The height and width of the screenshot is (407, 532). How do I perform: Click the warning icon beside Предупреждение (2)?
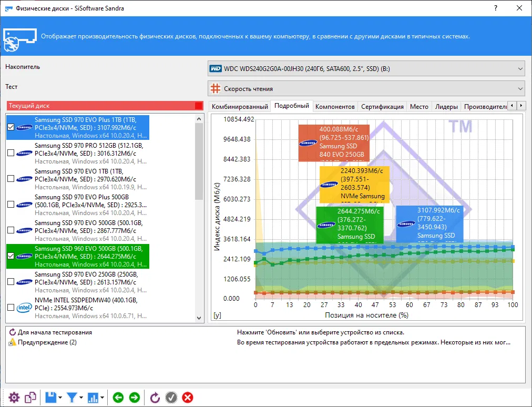[12, 342]
